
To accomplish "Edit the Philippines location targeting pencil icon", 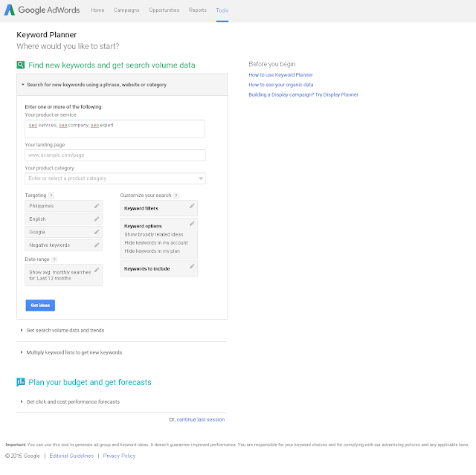I will tap(97, 206).
